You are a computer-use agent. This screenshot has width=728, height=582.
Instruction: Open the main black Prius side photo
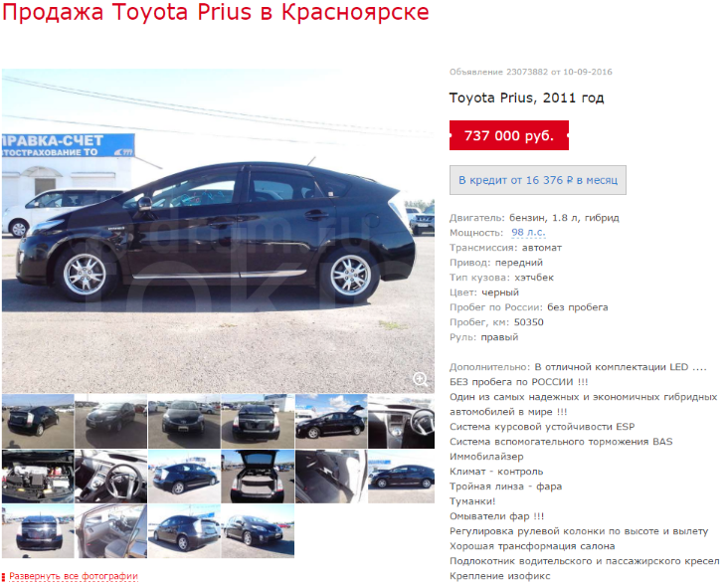[x=218, y=231]
